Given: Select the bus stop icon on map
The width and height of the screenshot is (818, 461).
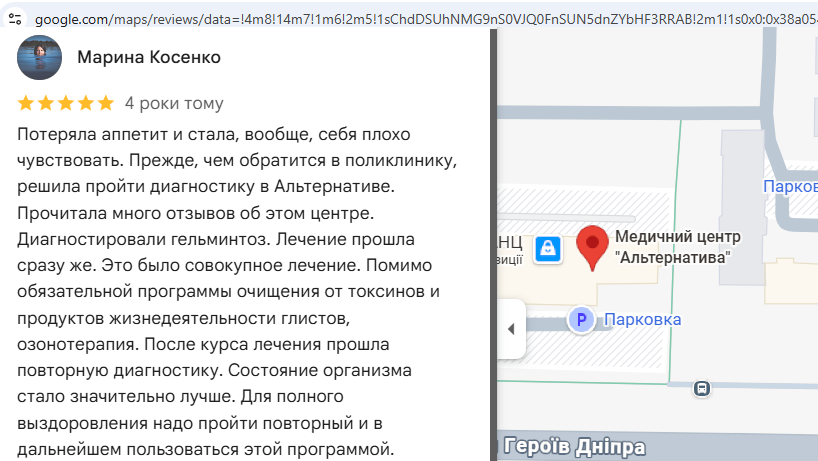Looking at the screenshot, I should pos(702,388).
